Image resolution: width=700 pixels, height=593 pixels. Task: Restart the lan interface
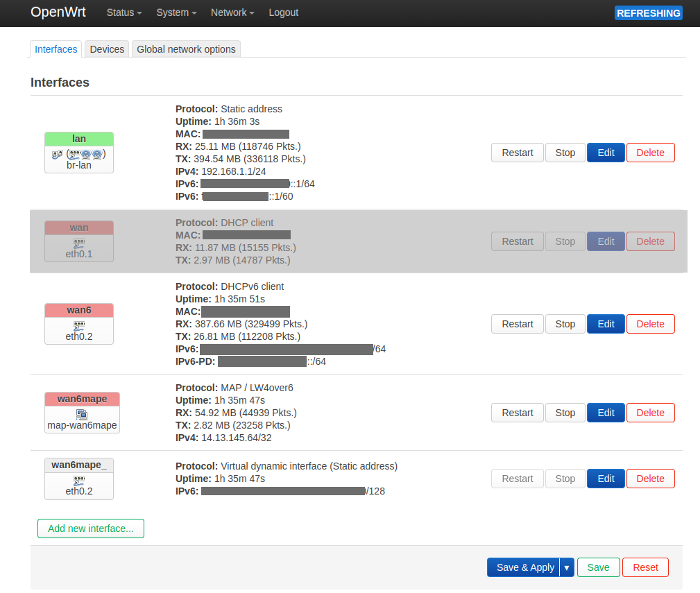tap(517, 153)
